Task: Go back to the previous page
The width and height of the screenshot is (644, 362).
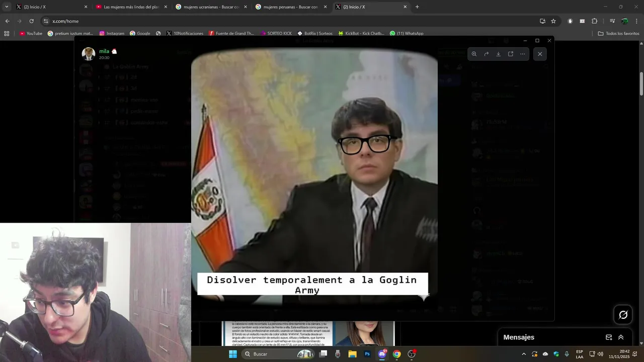Action: click(7, 21)
